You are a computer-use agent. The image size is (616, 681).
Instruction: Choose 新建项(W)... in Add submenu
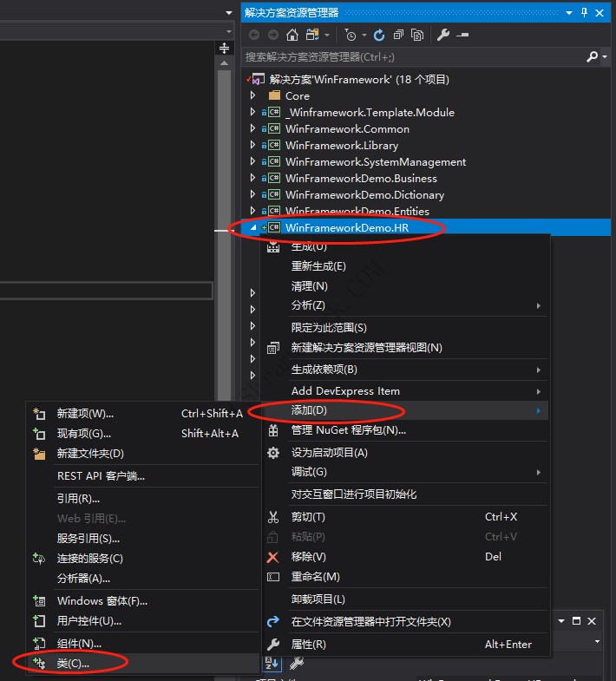coord(143,414)
